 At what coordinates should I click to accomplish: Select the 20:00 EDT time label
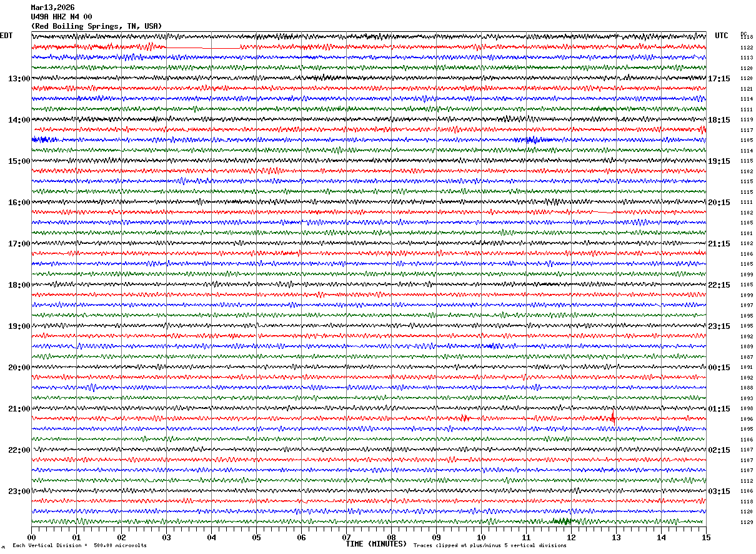(x=19, y=368)
